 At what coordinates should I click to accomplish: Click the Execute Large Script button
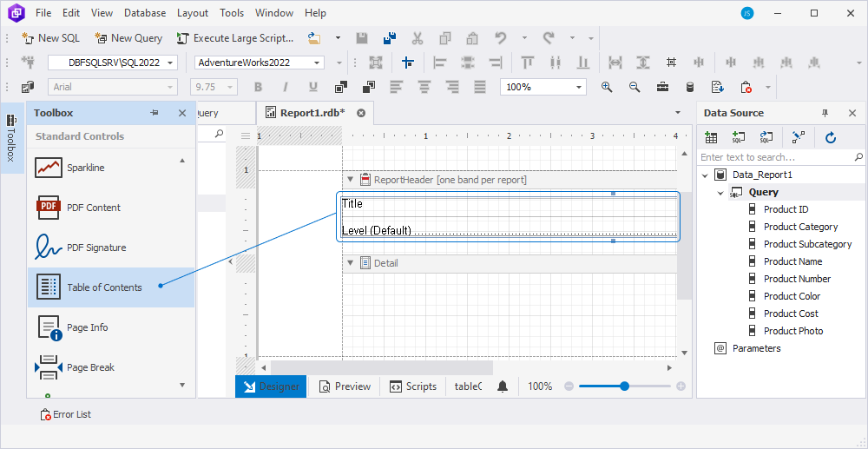(x=235, y=38)
